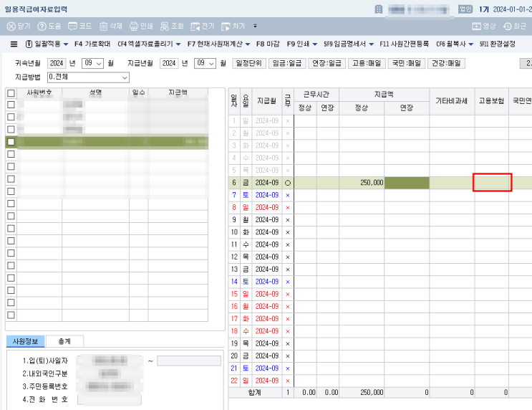
Task: Click the 퇴사일자 empty date field
Action: [x=189, y=361]
